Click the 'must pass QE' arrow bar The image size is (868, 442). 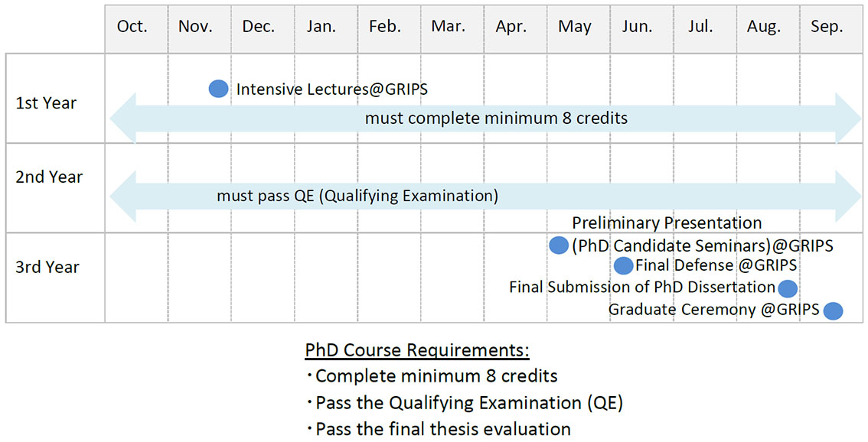[485, 197]
